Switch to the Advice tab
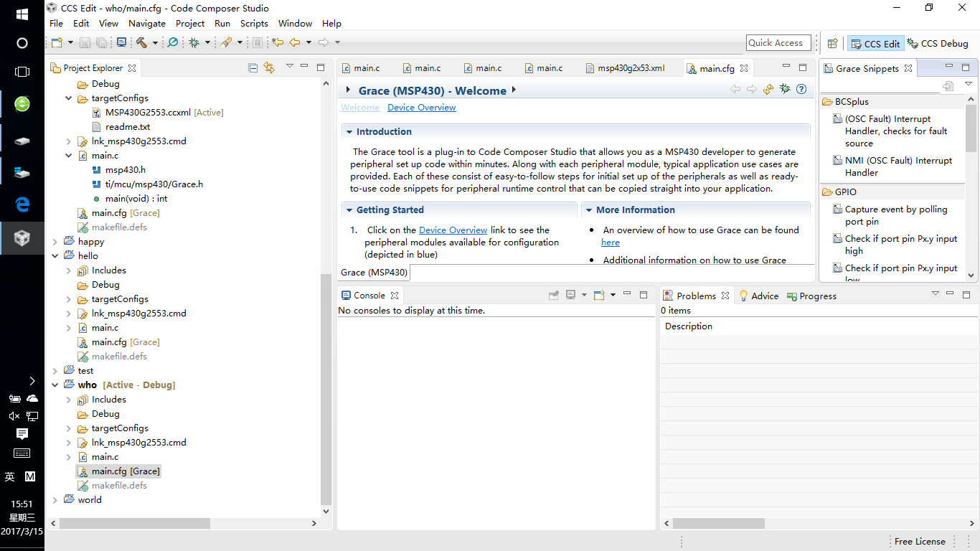The image size is (980, 551). [758, 296]
